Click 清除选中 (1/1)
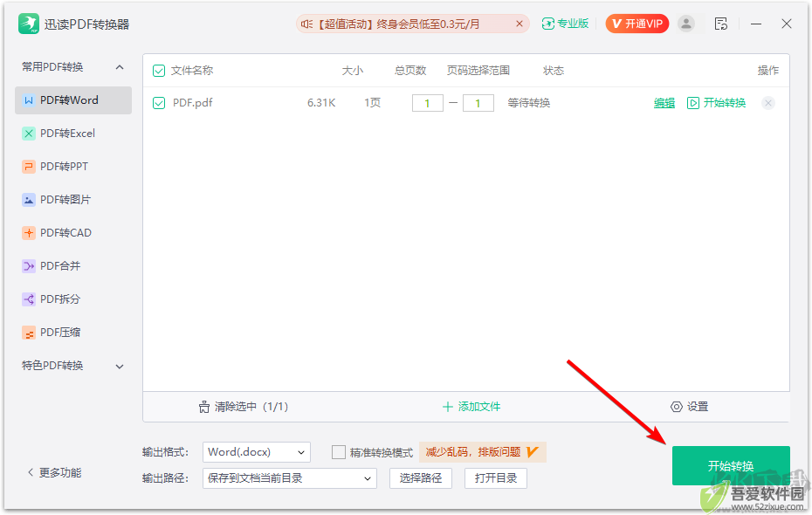This screenshot has height=515, width=812. pyautogui.click(x=244, y=407)
